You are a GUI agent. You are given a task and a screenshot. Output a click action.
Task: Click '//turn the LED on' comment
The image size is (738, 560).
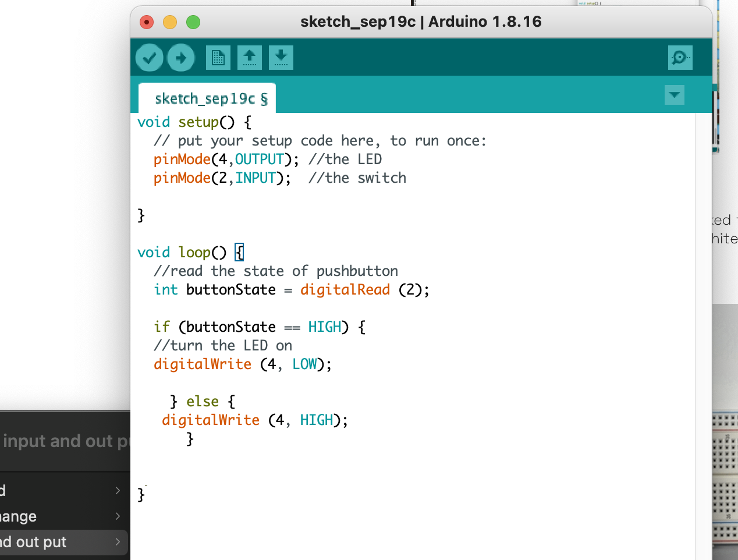(223, 346)
